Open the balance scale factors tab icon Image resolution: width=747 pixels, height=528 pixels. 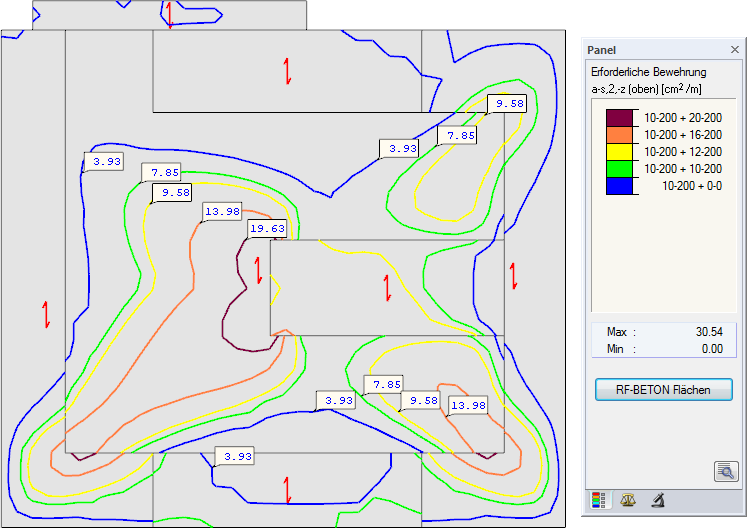[628, 500]
